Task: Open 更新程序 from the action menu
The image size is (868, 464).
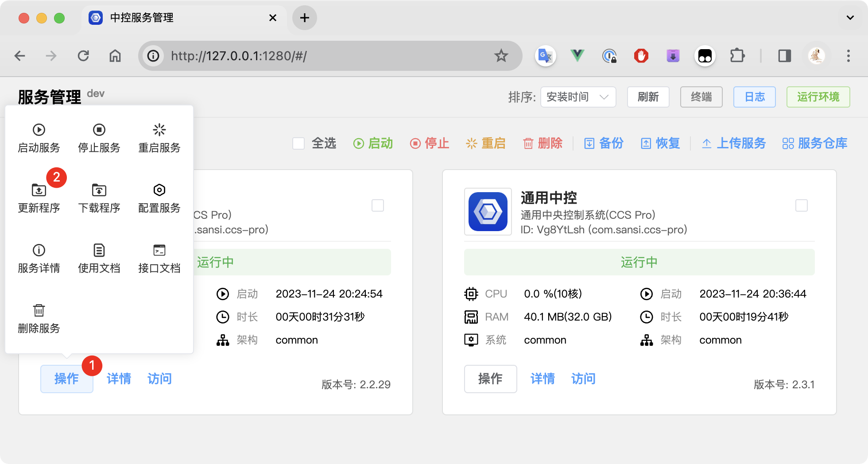Action: point(39,199)
